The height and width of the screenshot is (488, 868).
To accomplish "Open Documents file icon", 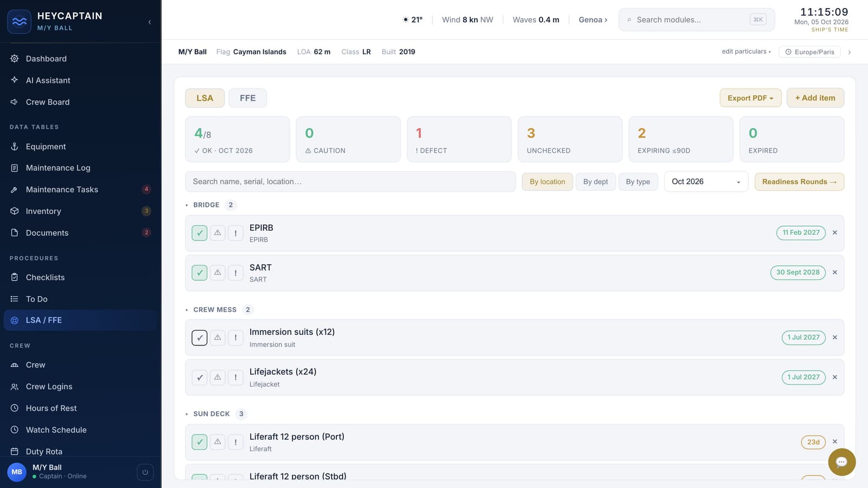I will point(15,233).
